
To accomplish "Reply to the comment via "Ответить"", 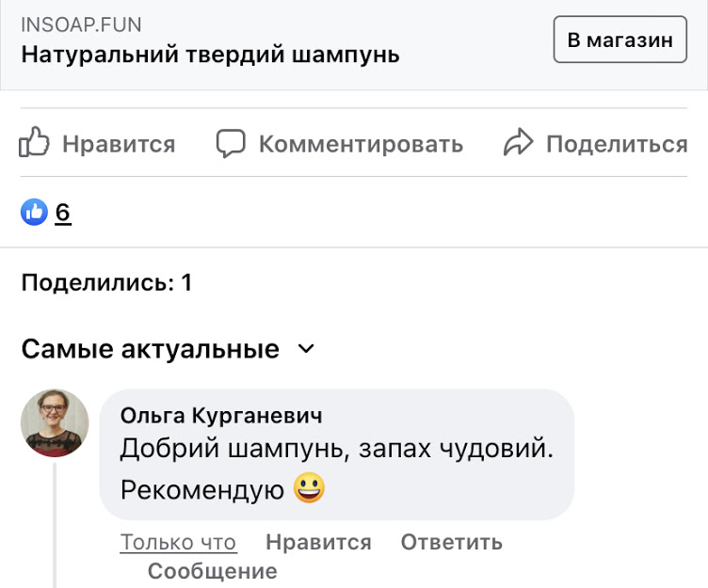I will pos(451,543).
